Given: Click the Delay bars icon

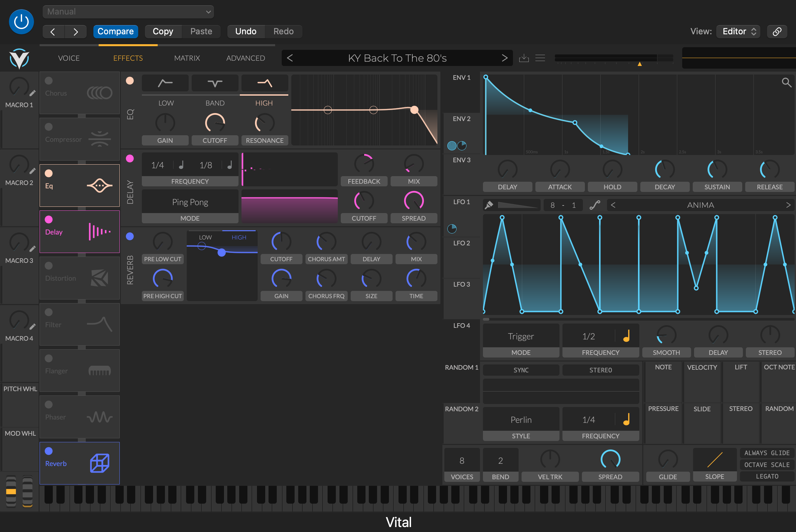Looking at the screenshot, I should click(x=99, y=232).
